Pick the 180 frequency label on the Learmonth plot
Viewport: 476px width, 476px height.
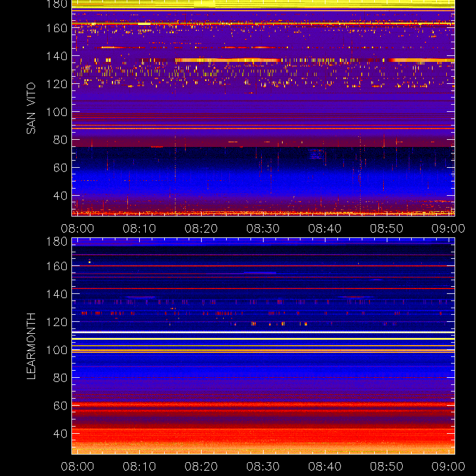click(x=57, y=242)
